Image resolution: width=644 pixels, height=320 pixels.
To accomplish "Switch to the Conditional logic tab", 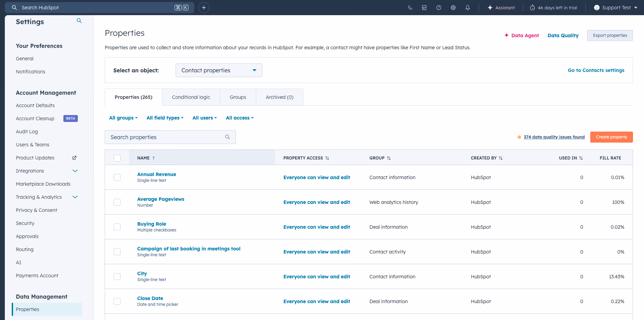I will (191, 97).
